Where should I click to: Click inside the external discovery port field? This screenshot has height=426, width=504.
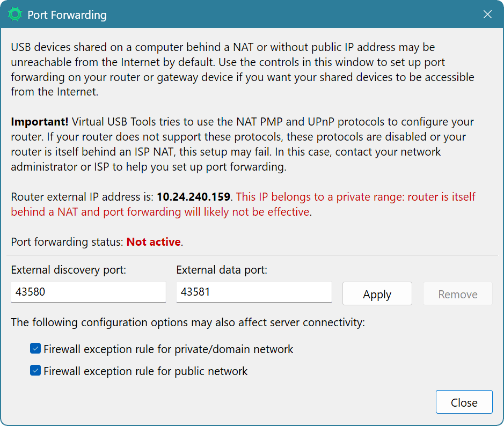point(88,292)
